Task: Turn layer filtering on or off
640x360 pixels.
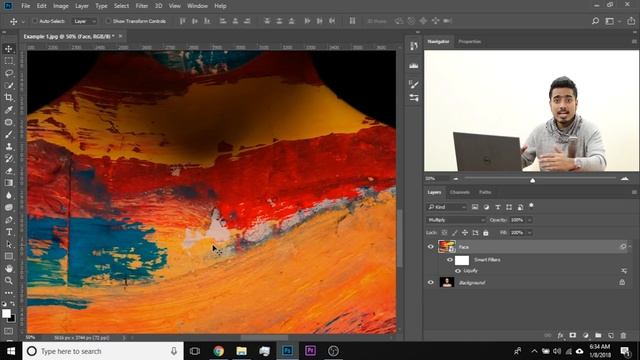Action: pos(531,206)
